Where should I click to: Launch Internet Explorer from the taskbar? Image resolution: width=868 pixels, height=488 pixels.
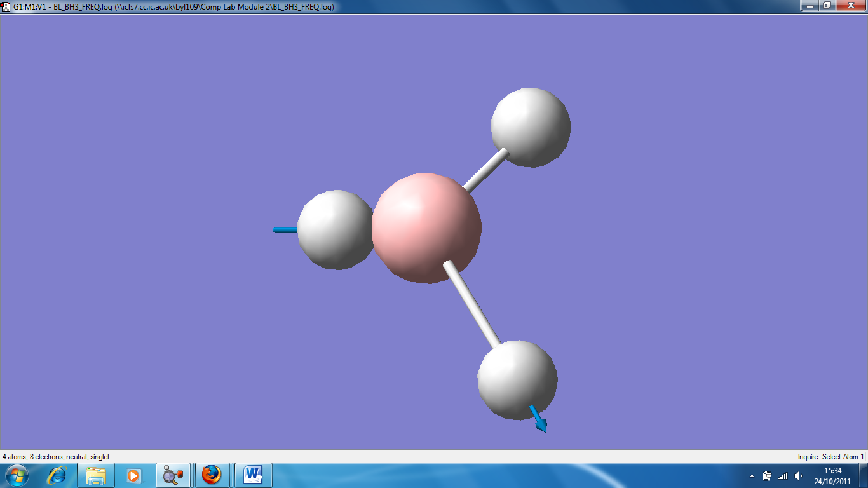point(57,475)
